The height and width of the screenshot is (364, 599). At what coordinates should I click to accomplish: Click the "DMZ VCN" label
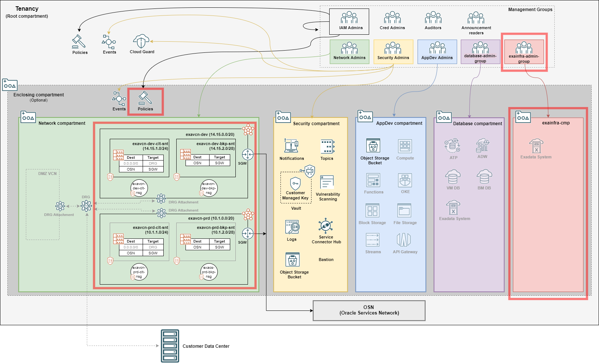[x=47, y=174]
